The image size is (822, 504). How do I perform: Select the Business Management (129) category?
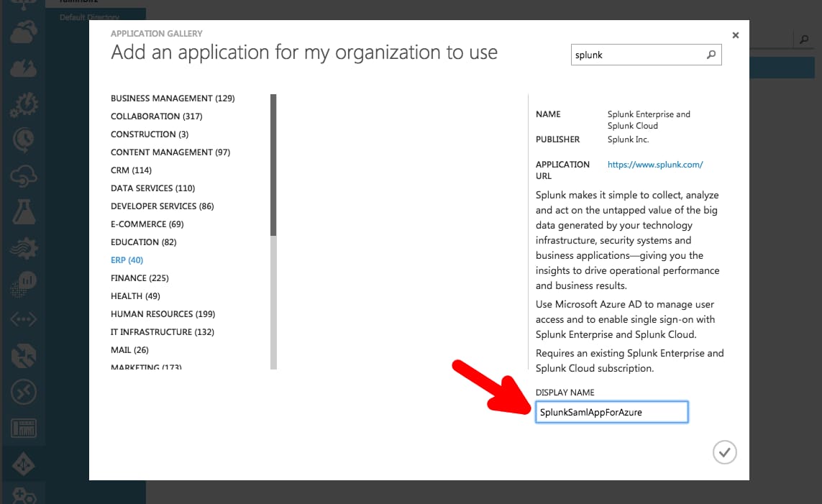coord(173,98)
